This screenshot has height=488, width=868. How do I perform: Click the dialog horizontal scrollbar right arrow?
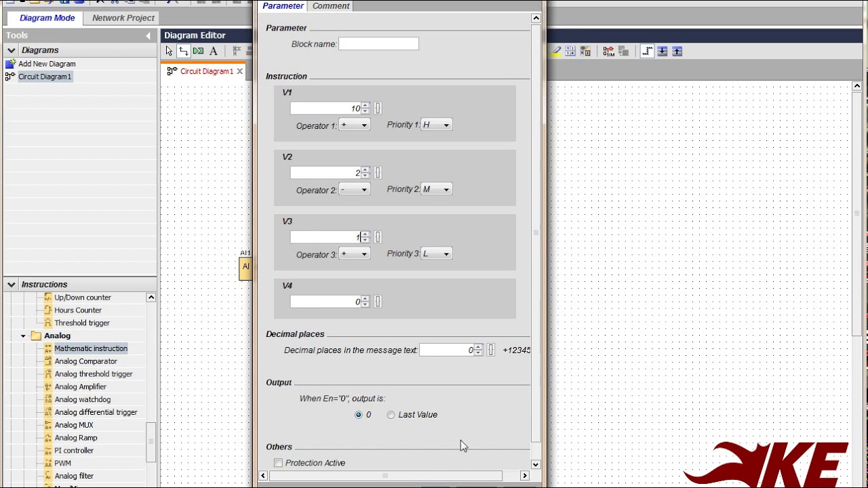tap(524, 476)
